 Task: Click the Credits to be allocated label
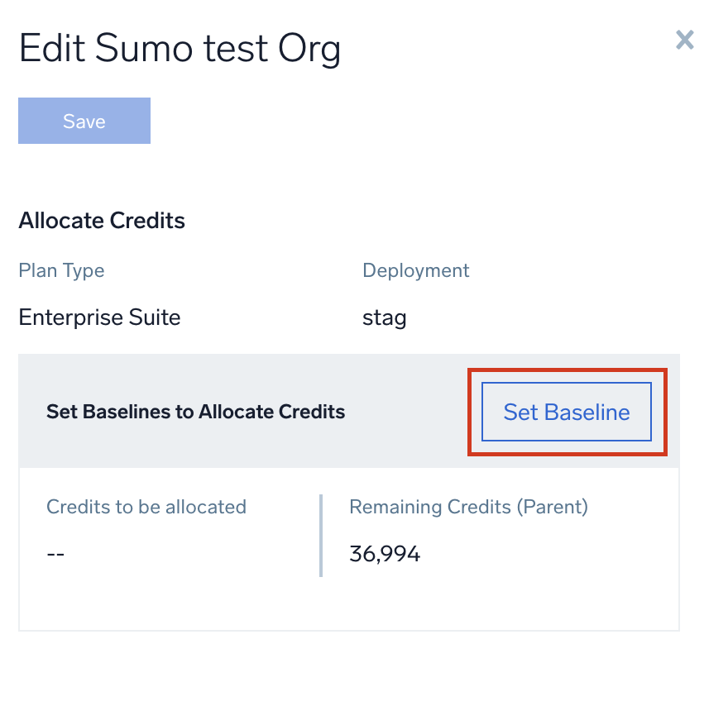click(146, 507)
